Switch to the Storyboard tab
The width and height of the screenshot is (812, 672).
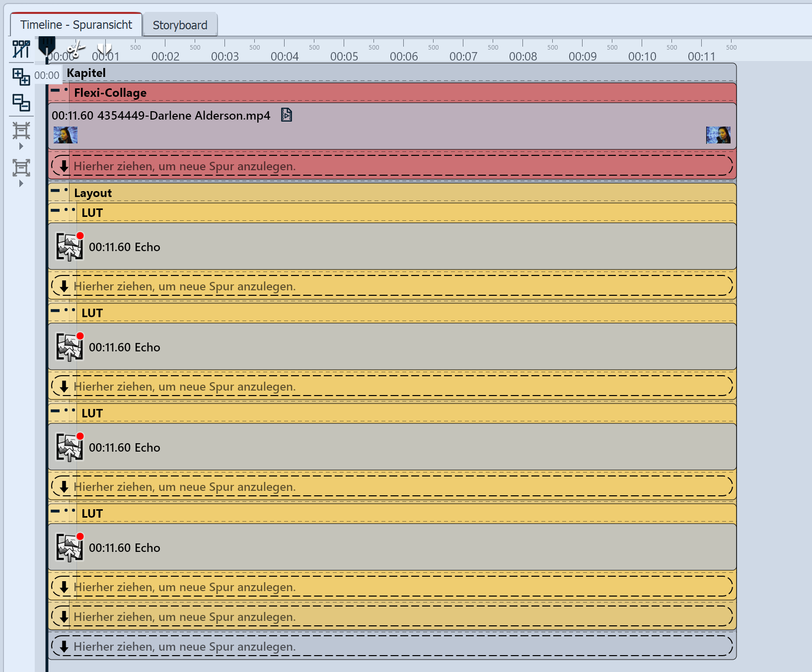point(180,25)
